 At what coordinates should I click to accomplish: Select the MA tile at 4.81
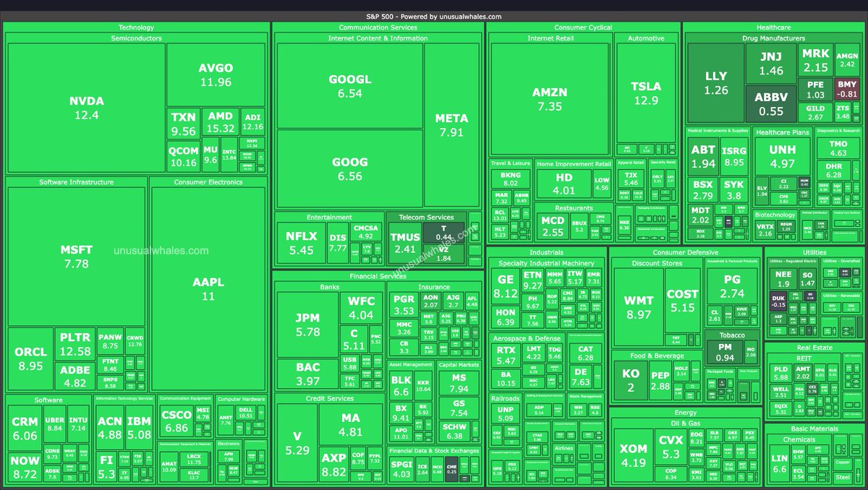pos(351,425)
